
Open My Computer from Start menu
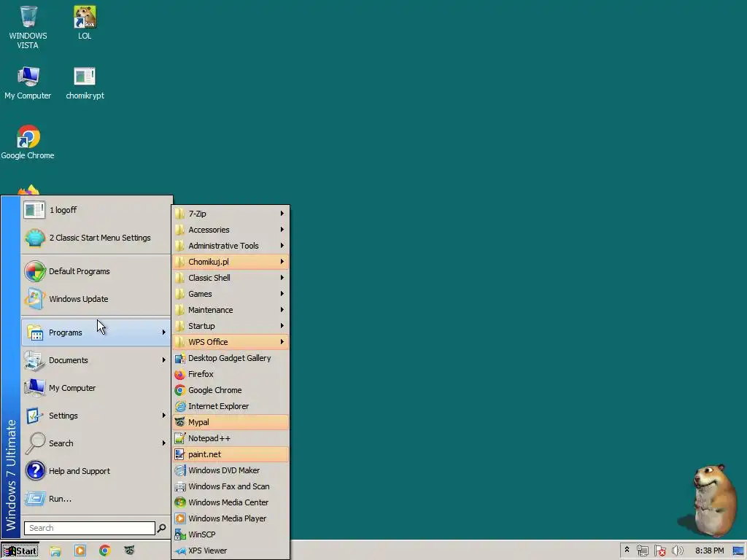(x=96, y=388)
